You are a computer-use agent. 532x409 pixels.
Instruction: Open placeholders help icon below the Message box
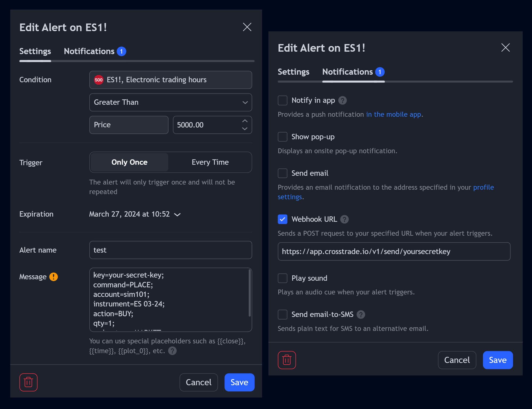click(172, 351)
